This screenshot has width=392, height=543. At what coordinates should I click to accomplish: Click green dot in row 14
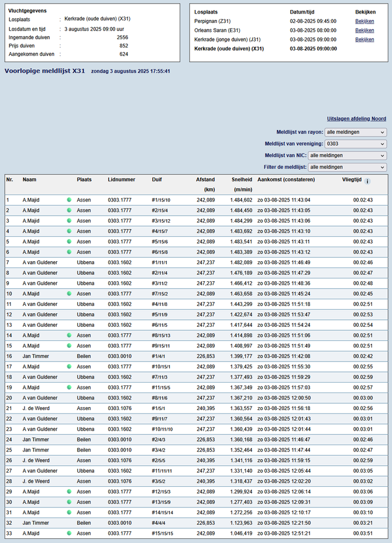click(x=69, y=335)
